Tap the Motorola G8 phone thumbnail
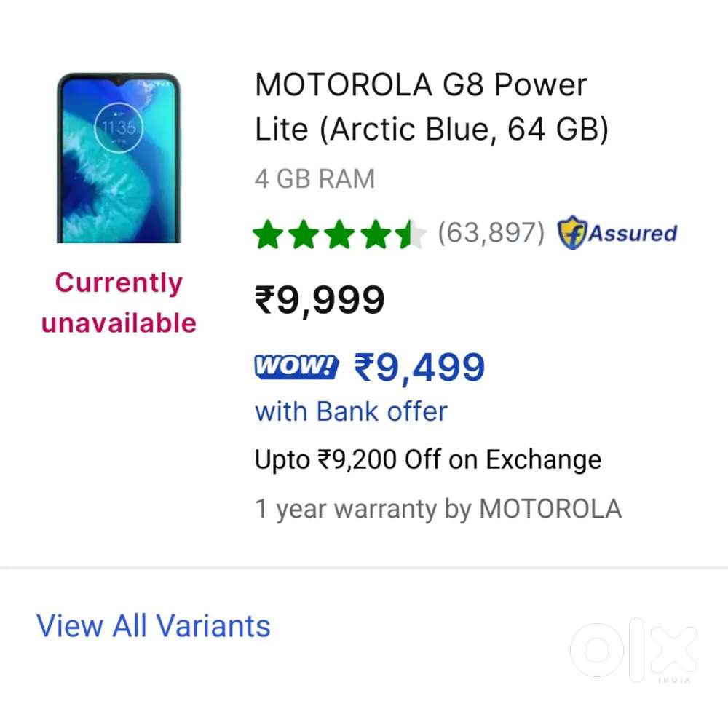Viewport: 728px width, 728px height. tap(118, 158)
